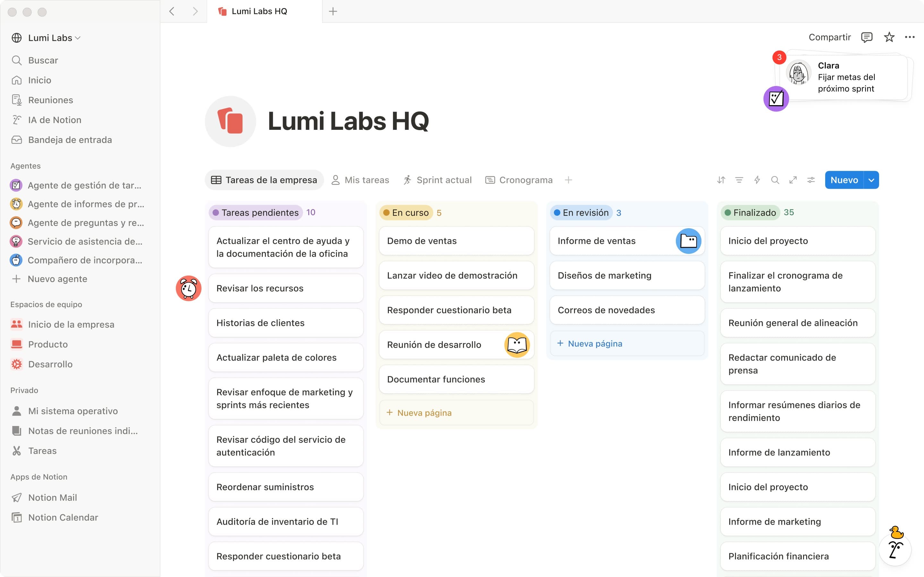This screenshot has height=577, width=924.
Task: Click the lightning bolt automations icon
Action: click(757, 180)
